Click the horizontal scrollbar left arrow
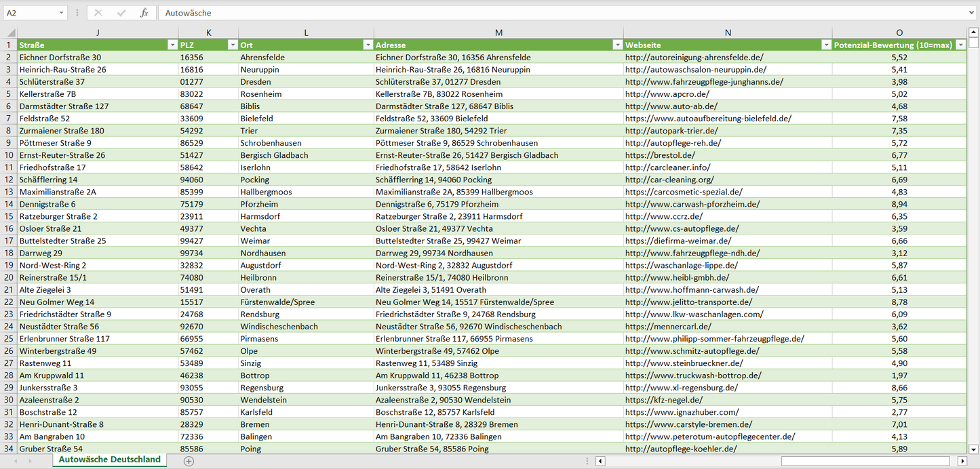Viewport: 980px width, 469px height. (x=600, y=461)
